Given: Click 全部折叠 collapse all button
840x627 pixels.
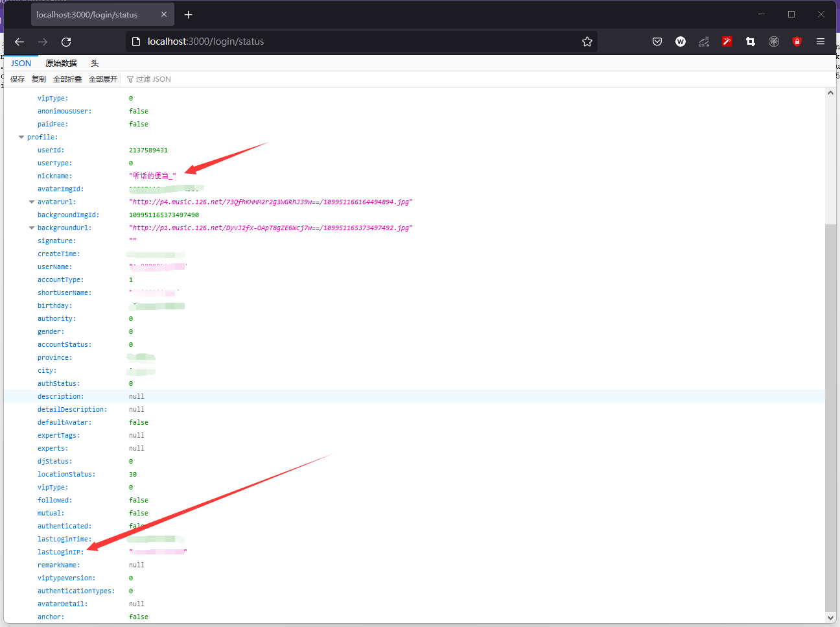Looking at the screenshot, I should pos(67,79).
